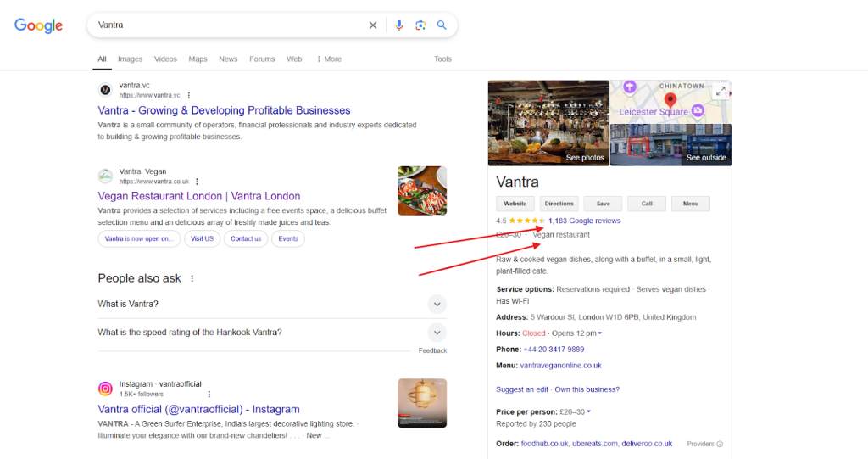Open three-dot menu beside vantra.vc result
The image size is (868, 459).
coord(189,96)
